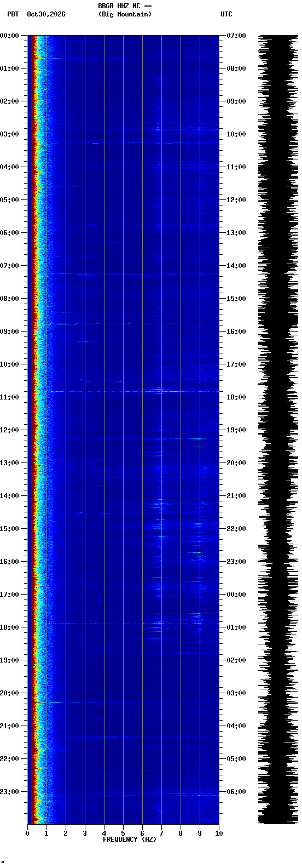Click the 00:00 UTC right-axis label
Viewport: 302px width, 868px height.
pyautogui.click(x=236, y=595)
